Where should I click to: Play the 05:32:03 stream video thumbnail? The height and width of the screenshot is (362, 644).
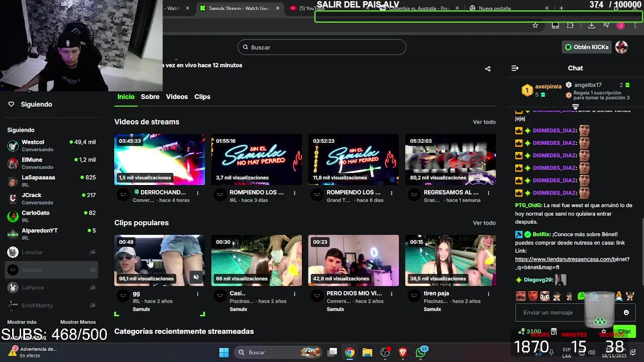pos(450,159)
